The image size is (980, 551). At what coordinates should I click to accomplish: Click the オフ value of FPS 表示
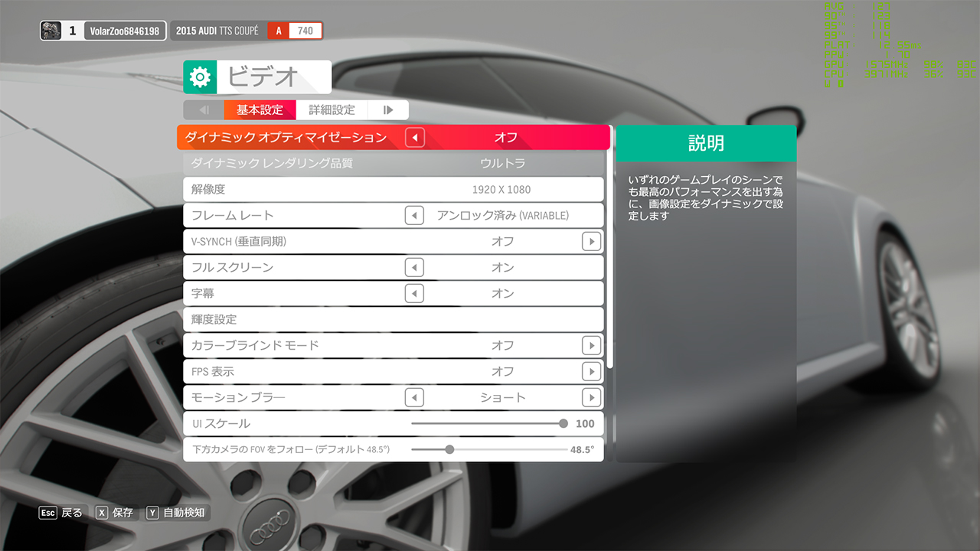[x=503, y=371]
